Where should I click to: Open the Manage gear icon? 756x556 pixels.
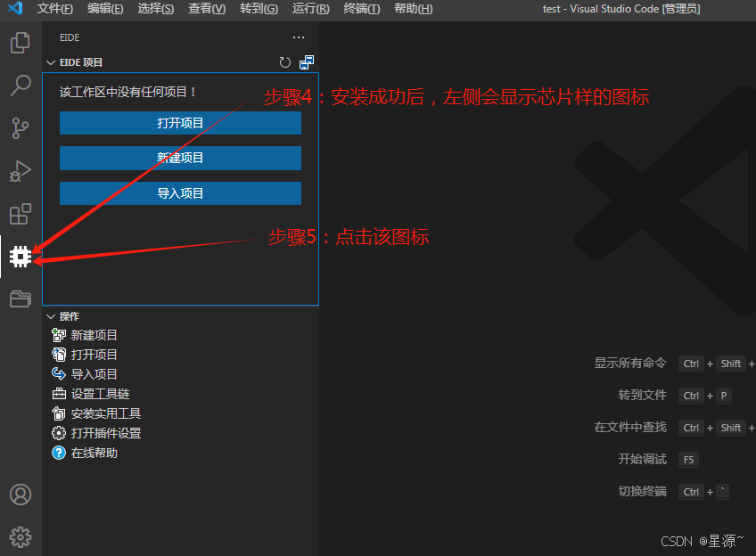[21, 536]
